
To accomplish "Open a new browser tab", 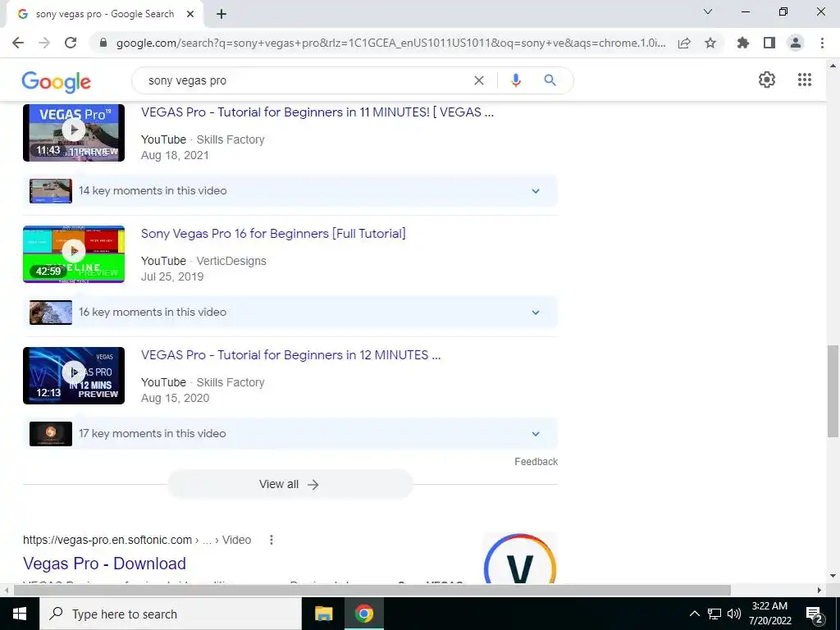I will tap(221, 15).
